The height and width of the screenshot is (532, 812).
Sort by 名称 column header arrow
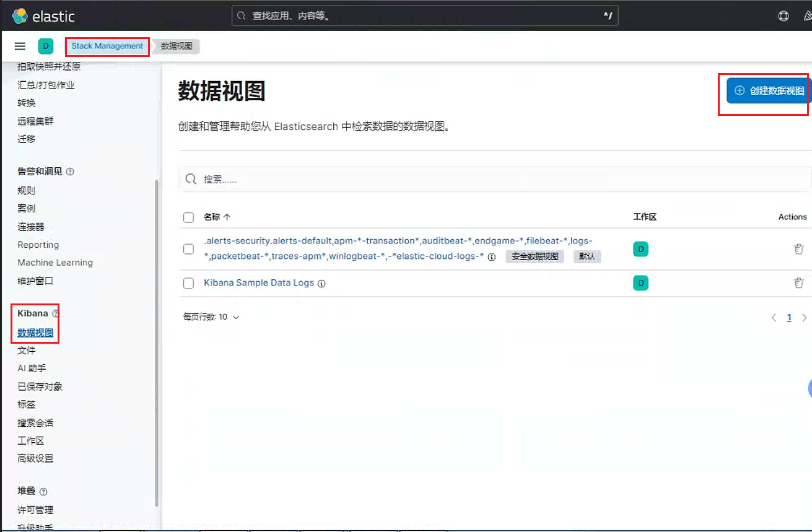coord(227,217)
